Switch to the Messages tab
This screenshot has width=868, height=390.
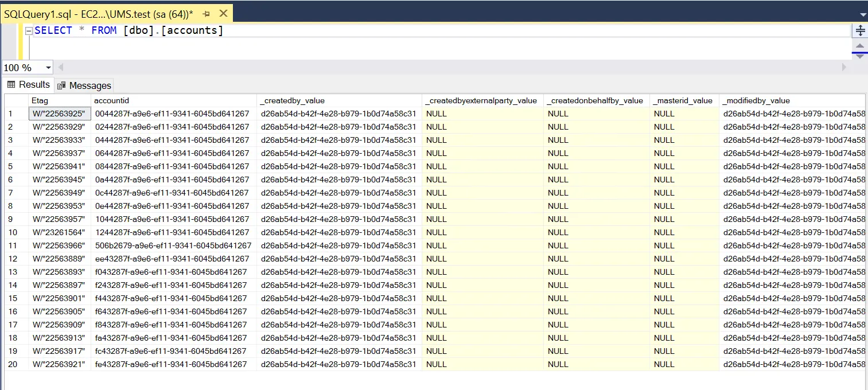pos(84,85)
